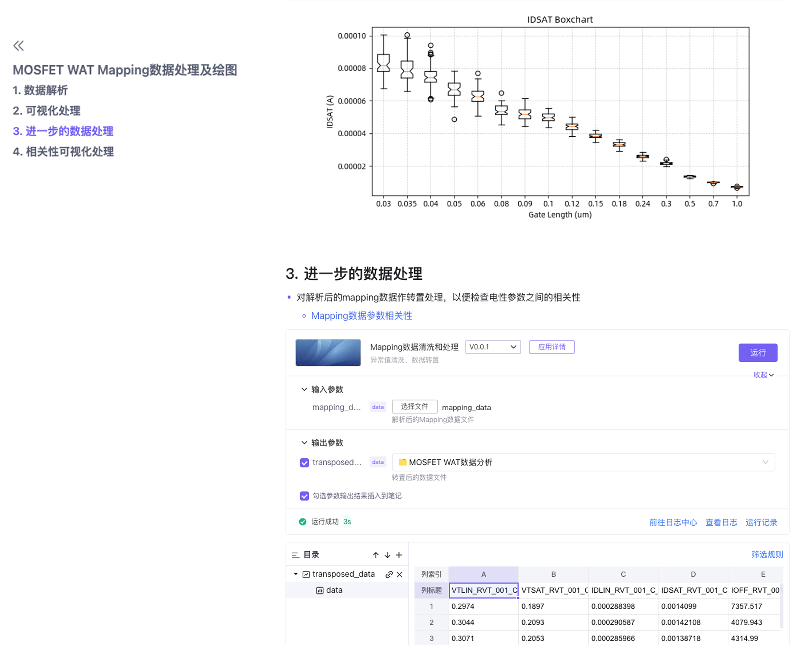Viewport: 812px width, 645px height.
Task: Click move-down arrow in 目录 panel
Action: [x=387, y=555]
